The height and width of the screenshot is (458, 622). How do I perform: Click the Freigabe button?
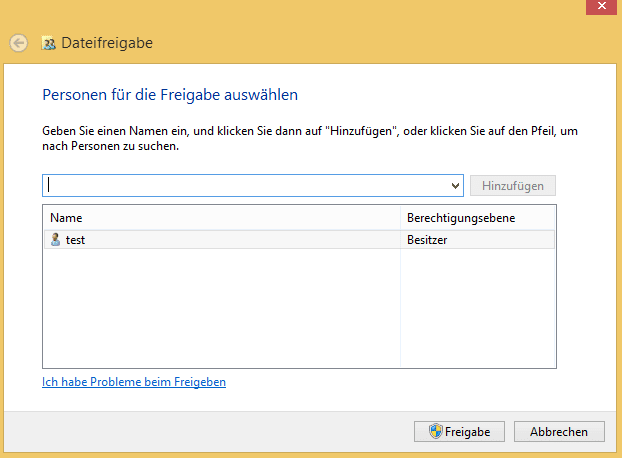click(459, 431)
